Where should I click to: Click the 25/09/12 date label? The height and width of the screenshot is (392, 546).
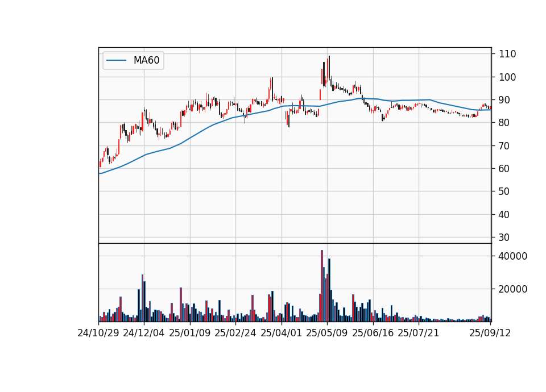coord(490,333)
